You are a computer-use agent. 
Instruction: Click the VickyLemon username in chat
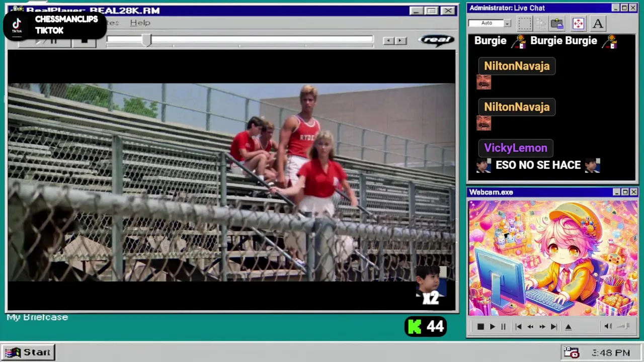point(516,148)
